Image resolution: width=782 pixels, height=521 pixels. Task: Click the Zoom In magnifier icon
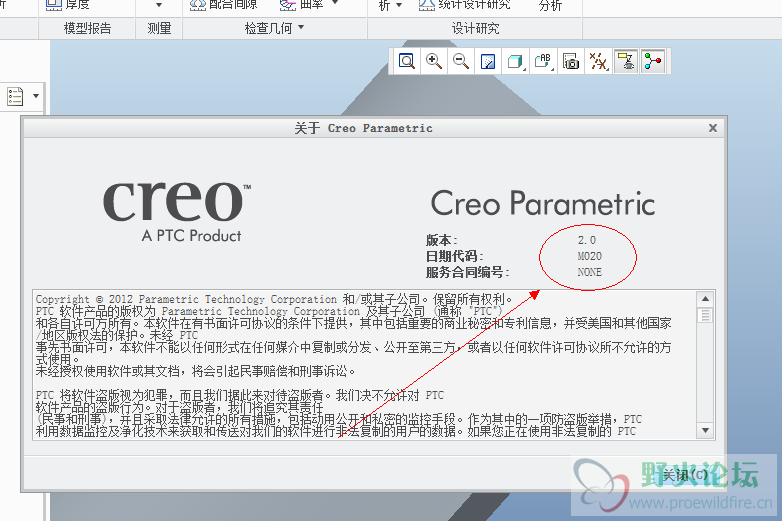[x=434, y=61]
